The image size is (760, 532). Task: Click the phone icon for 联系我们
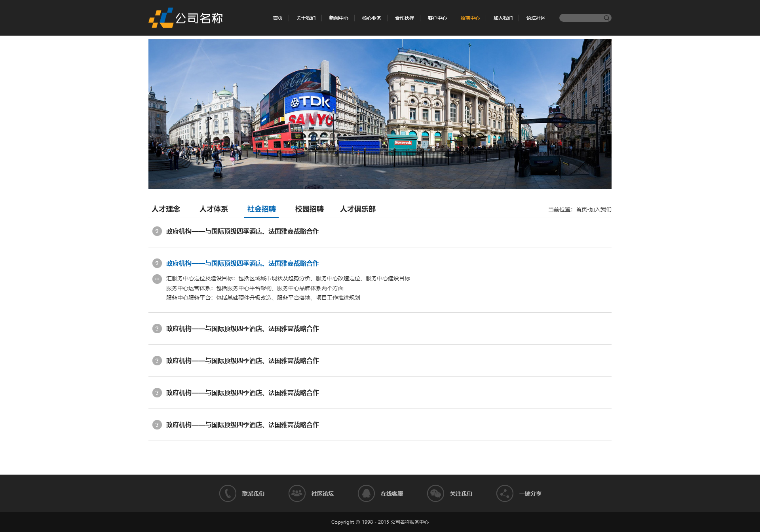tap(228, 493)
